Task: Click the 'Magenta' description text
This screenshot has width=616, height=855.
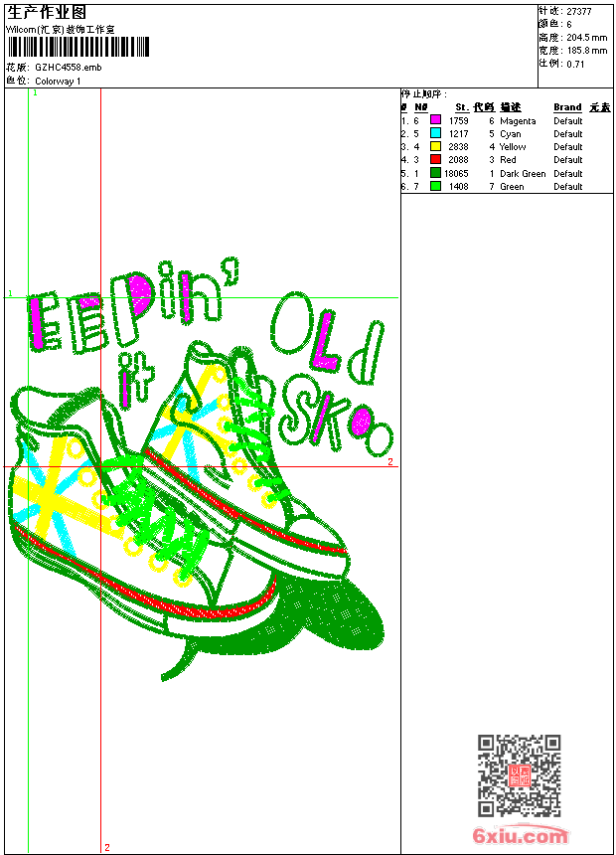Action: pos(518,120)
